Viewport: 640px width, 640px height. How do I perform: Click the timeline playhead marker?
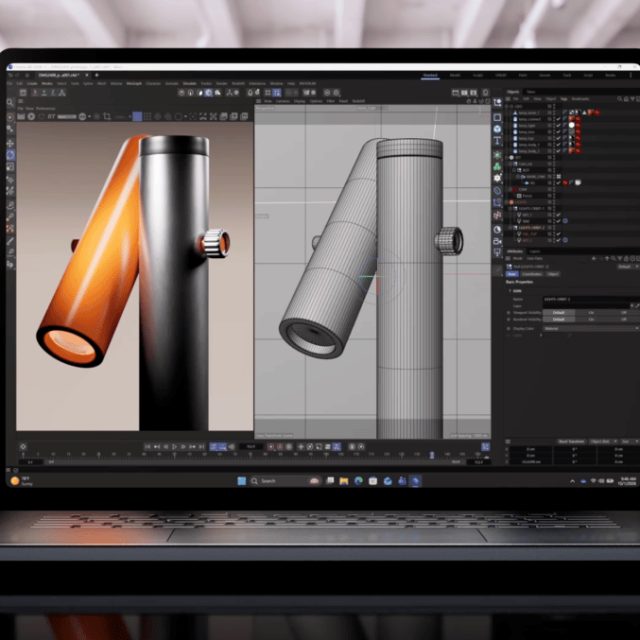[x=432, y=454]
